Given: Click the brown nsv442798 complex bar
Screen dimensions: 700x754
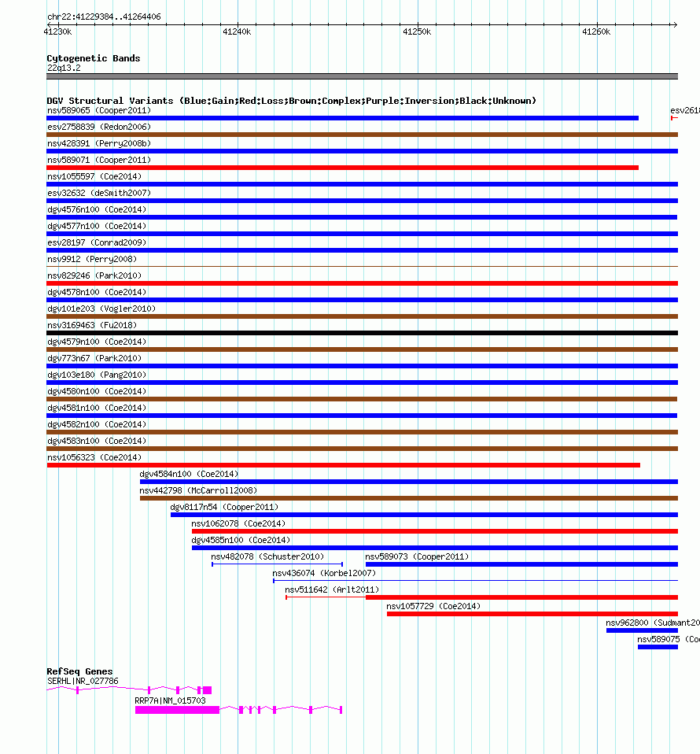Looking at the screenshot, I should (409, 498).
